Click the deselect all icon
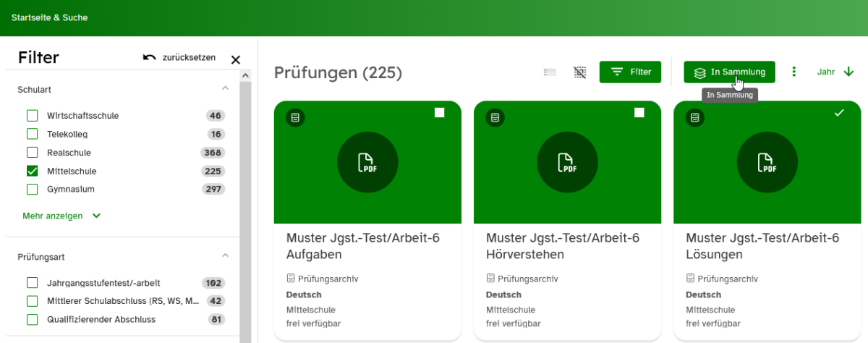 (579, 72)
